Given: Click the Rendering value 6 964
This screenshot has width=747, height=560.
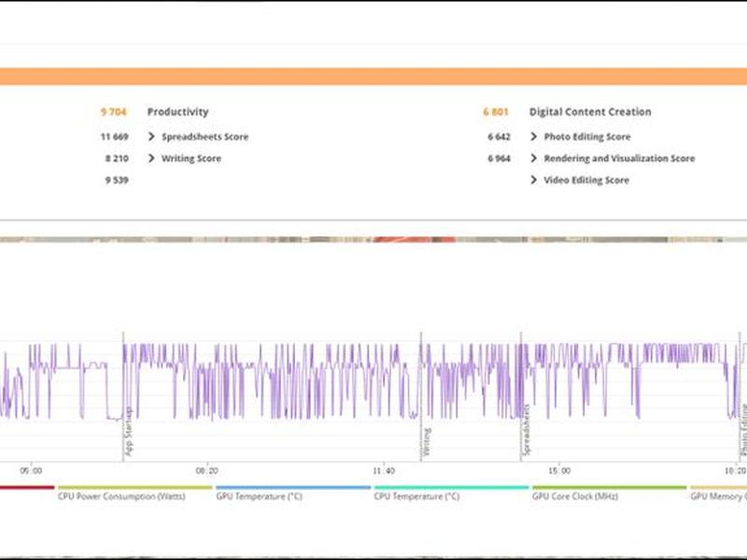Looking at the screenshot, I should click(499, 158).
